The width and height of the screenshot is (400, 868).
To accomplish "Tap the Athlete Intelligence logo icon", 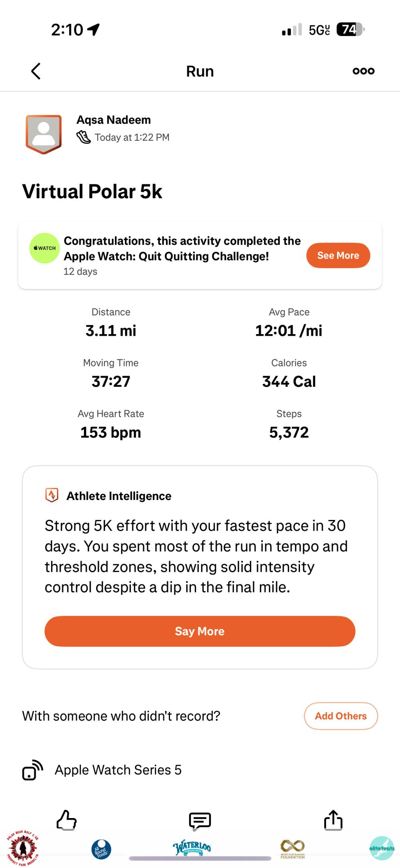I will pyautogui.click(x=52, y=495).
